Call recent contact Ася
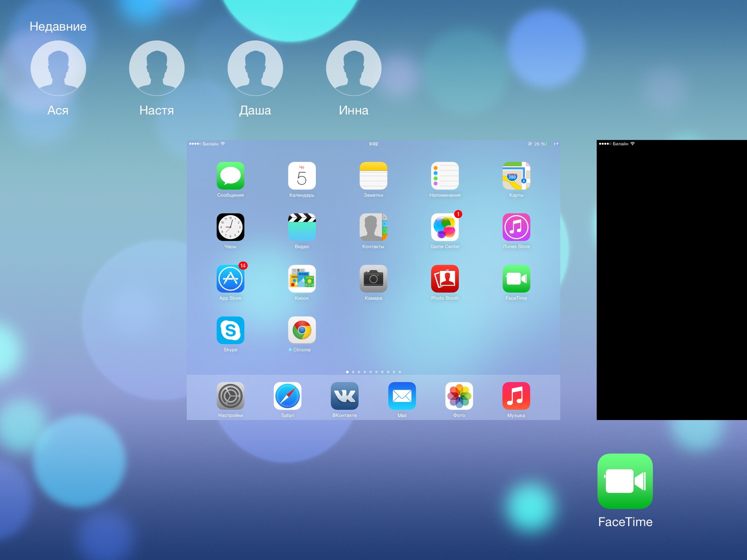This screenshot has width=747, height=560. click(x=58, y=68)
